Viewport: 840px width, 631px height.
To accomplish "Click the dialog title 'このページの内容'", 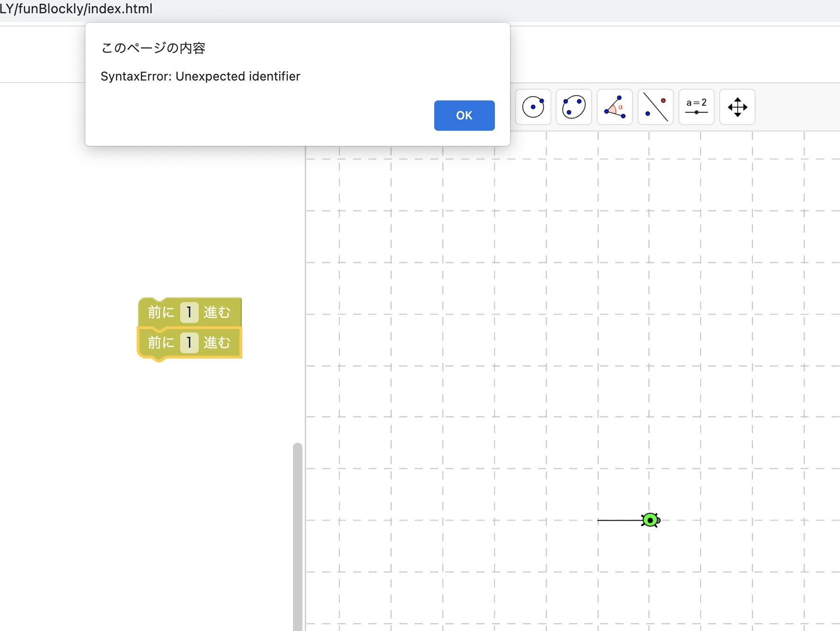I will click(153, 48).
